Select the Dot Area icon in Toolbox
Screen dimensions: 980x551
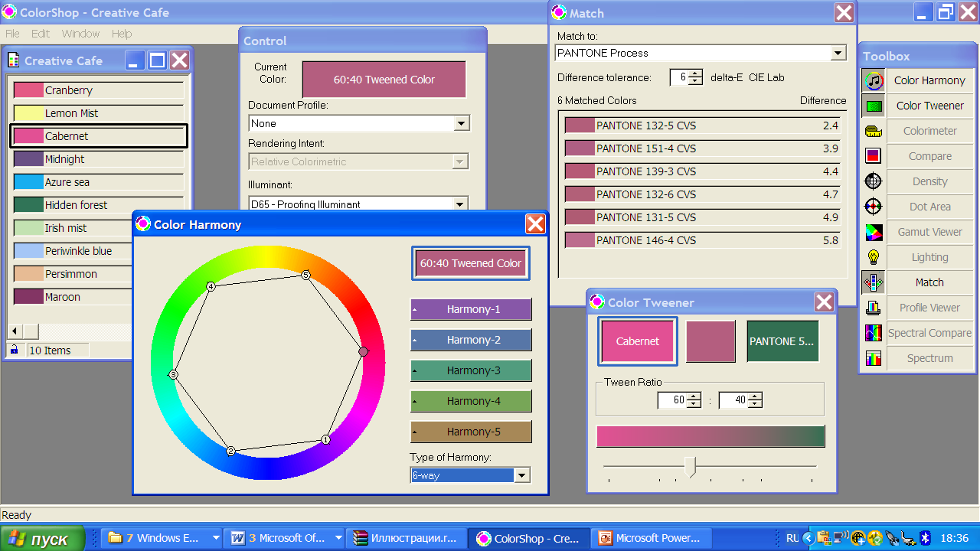point(874,207)
